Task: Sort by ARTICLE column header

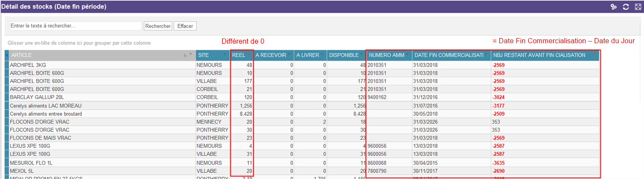Action: click(x=86, y=55)
